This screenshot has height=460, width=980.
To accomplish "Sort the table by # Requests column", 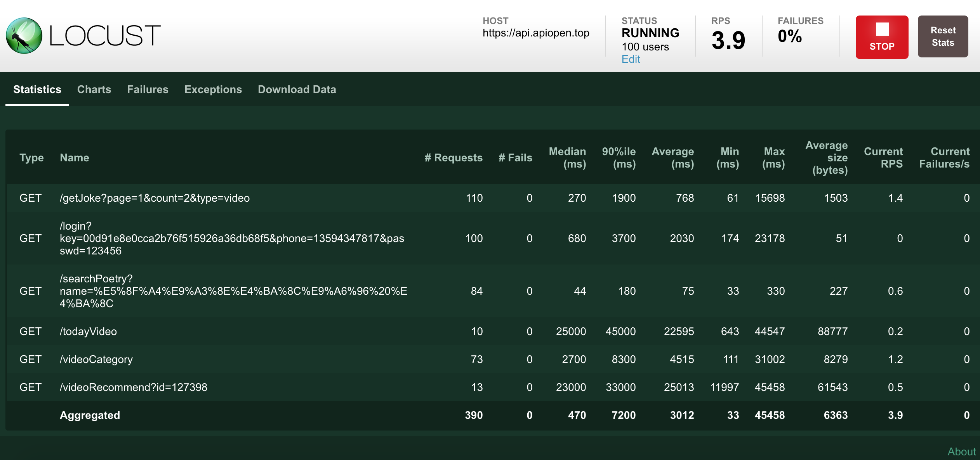I will pos(454,157).
